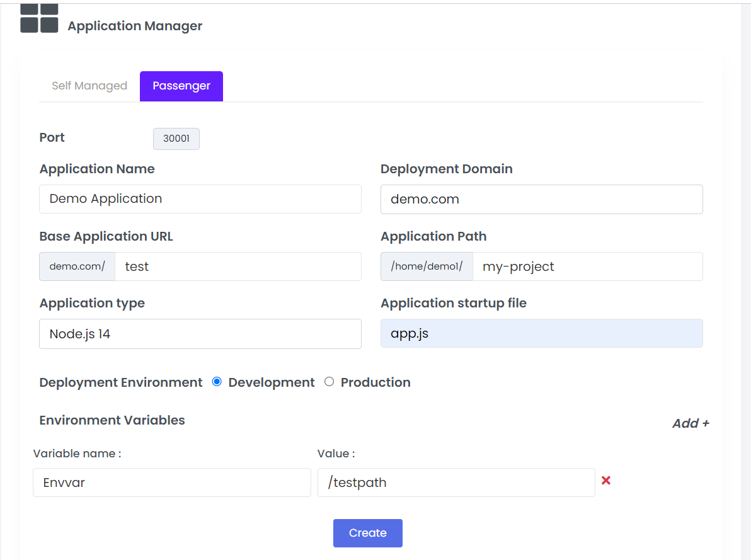Select the Passenger tab
Image resolution: width=751 pixels, height=560 pixels.
pos(181,86)
